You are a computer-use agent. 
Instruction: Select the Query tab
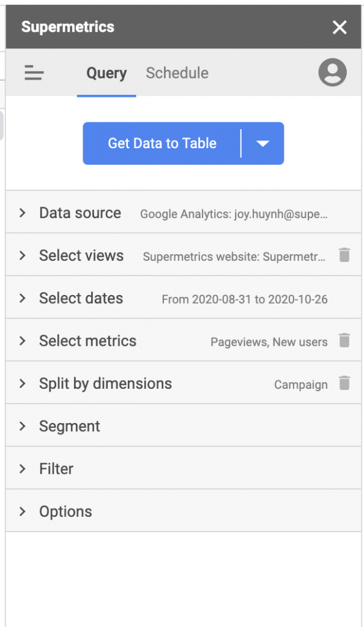point(106,73)
